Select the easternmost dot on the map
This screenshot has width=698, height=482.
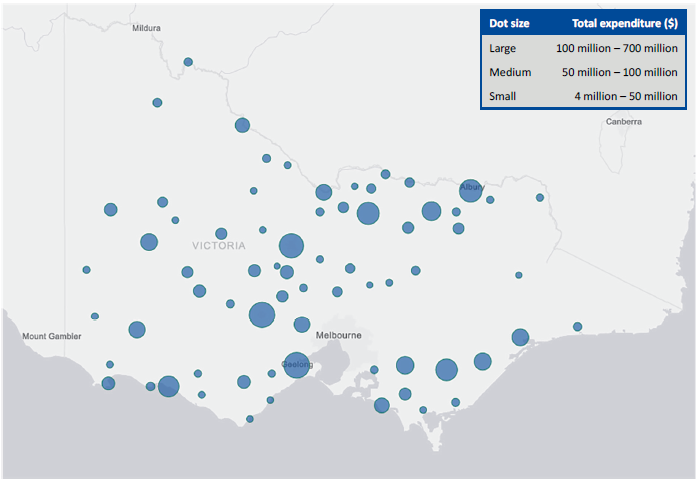[x=577, y=326]
